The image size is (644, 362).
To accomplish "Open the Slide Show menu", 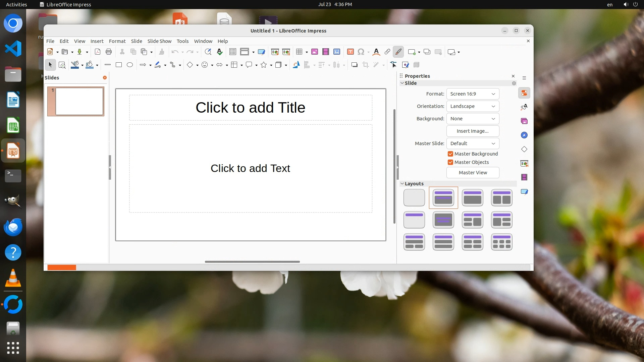I will (x=159, y=41).
